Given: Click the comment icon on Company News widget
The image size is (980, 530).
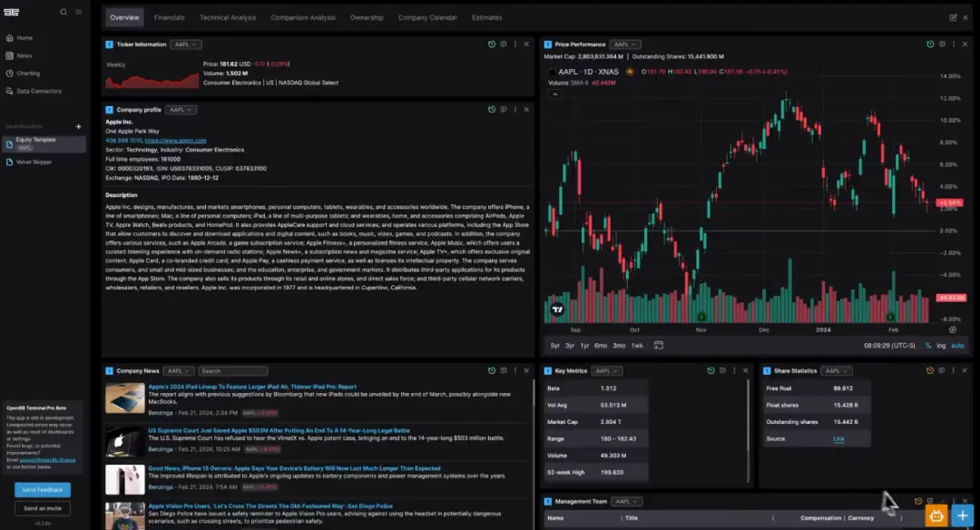Looking at the screenshot, I should [504, 370].
